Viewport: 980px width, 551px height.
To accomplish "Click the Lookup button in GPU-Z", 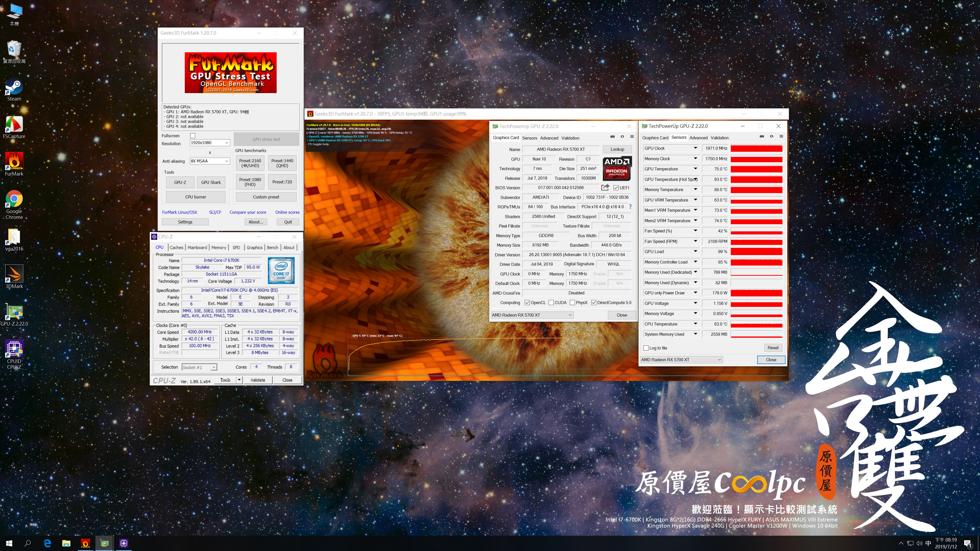I will (617, 149).
